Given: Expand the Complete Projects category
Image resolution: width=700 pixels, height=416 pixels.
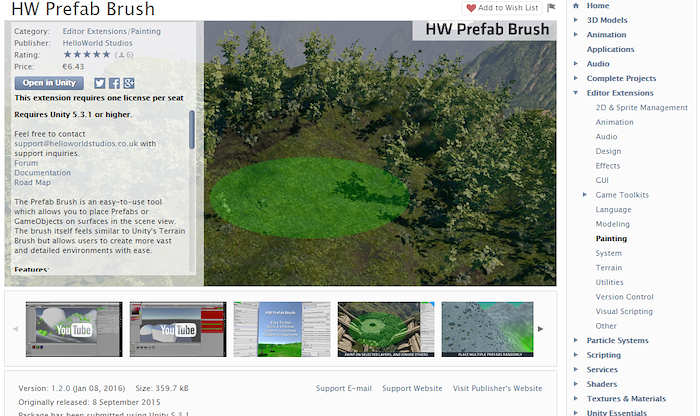Looking at the screenshot, I should click(575, 78).
